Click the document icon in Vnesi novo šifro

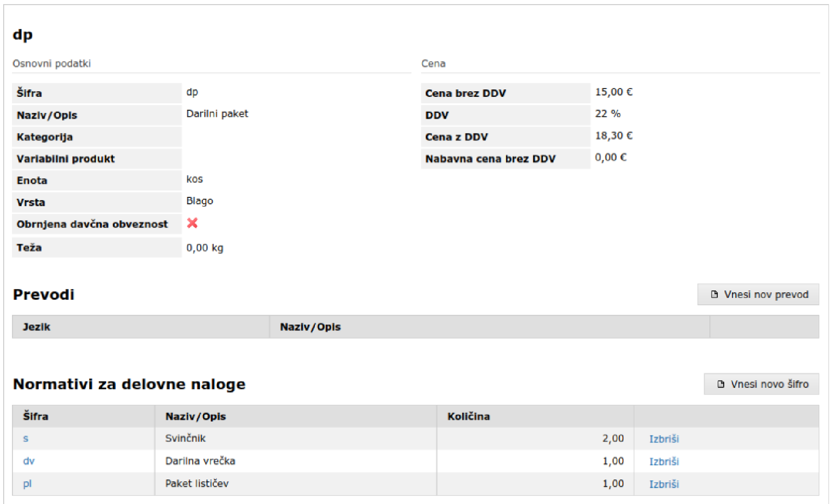(720, 384)
